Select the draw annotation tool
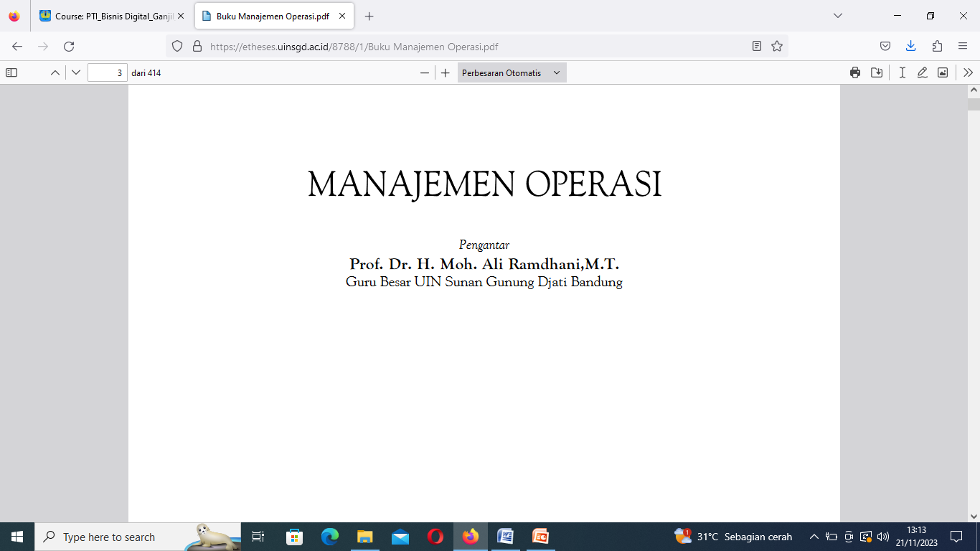980x551 pixels. (x=923, y=72)
